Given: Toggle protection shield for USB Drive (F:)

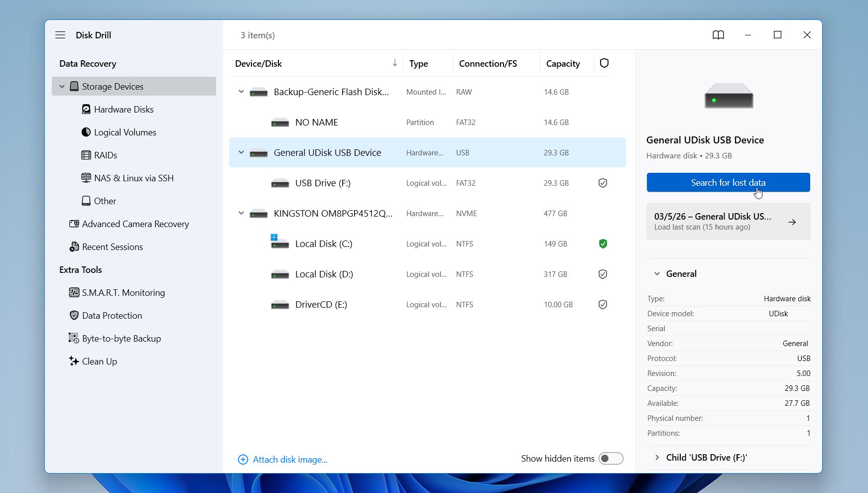Looking at the screenshot, I should coord(603,183).
